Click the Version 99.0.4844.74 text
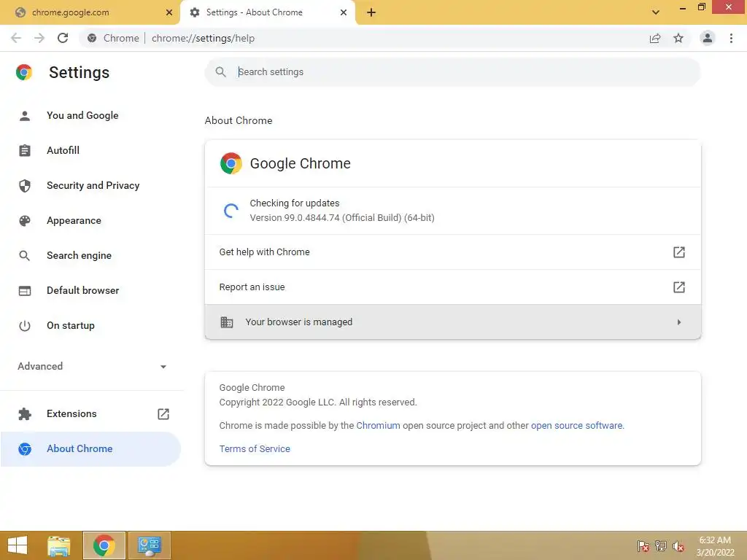 coord(342,218)
